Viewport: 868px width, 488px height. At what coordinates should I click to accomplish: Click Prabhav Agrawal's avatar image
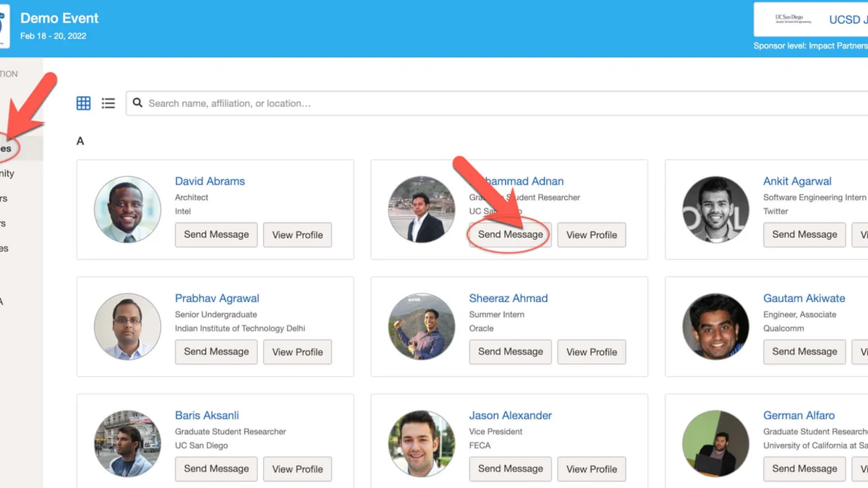click(127, 327)
